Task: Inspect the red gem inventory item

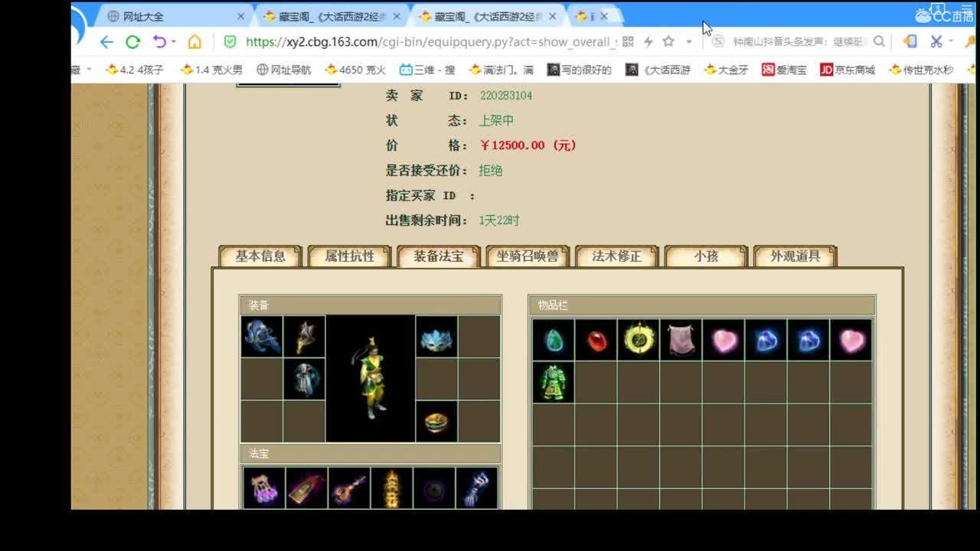Action: pyautogui.click(x=596, y=340)
